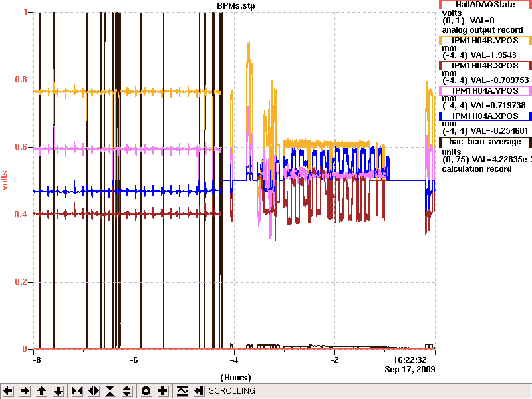Click the outward-pointing horizontal triangles zoom icon

[x=94, y=391]
